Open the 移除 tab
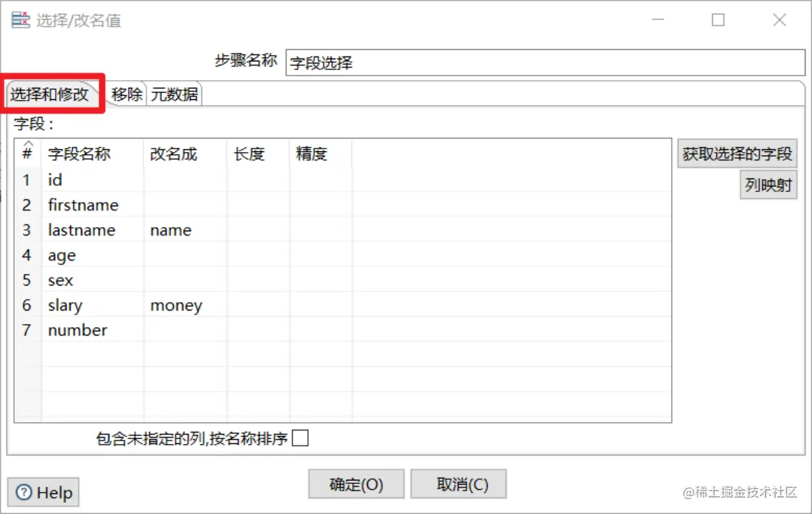 click(127, 94)
